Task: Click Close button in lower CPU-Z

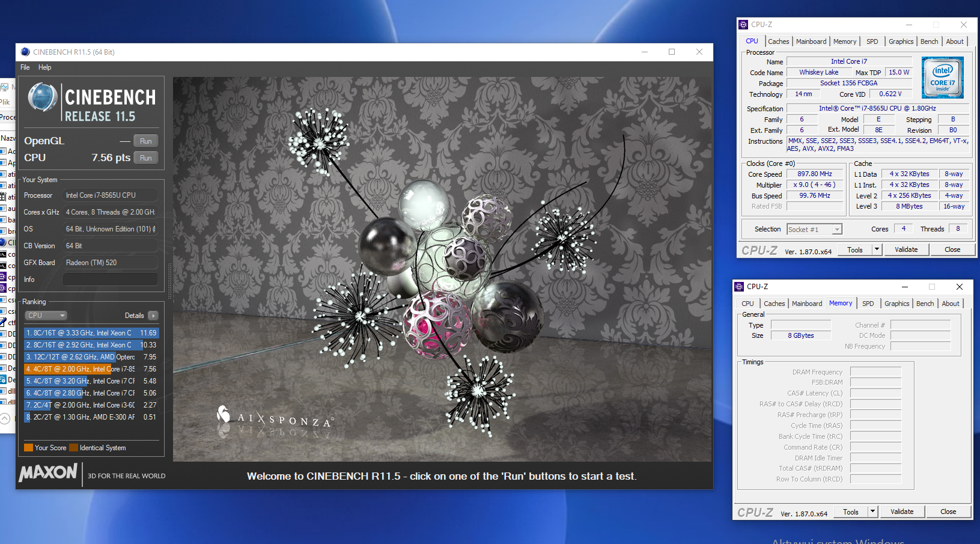Action: tap(948, 512)
